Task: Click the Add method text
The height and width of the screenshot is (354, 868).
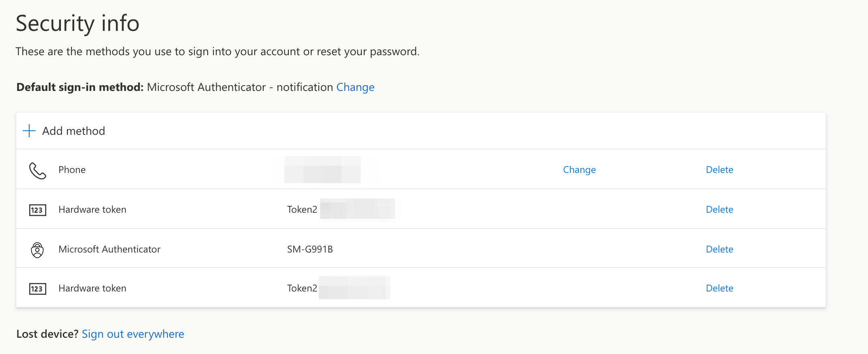Action: pyautogui.click(x=73, y=131)
